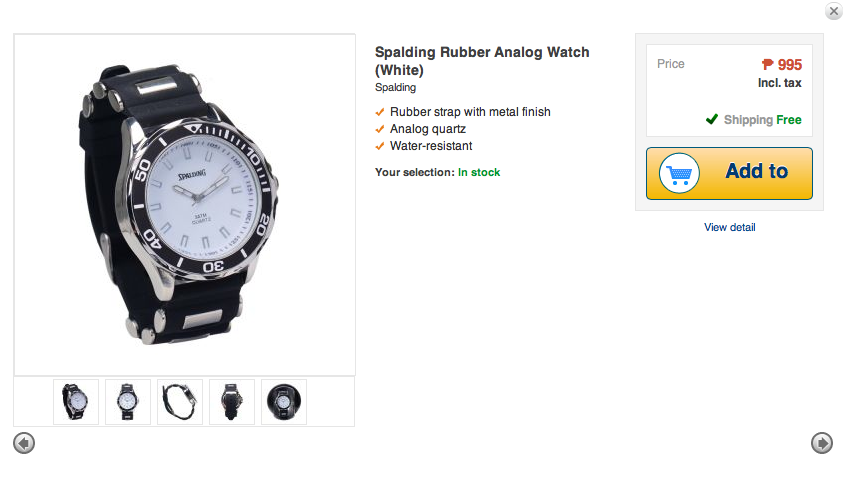
Task: Select second thumbnail showing front view
Action: [x=128, y=401]
